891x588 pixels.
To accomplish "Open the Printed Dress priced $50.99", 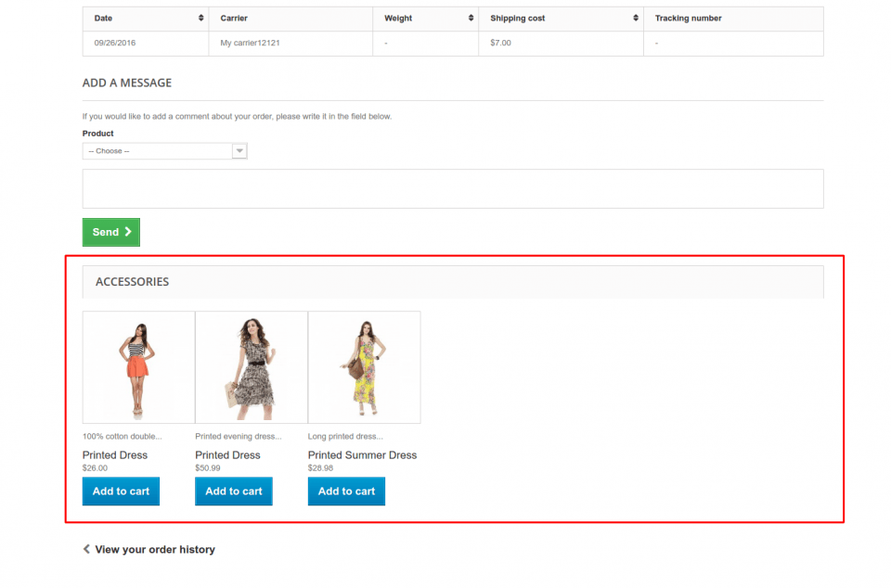I will pyautogui.click(x=227, y=455).
